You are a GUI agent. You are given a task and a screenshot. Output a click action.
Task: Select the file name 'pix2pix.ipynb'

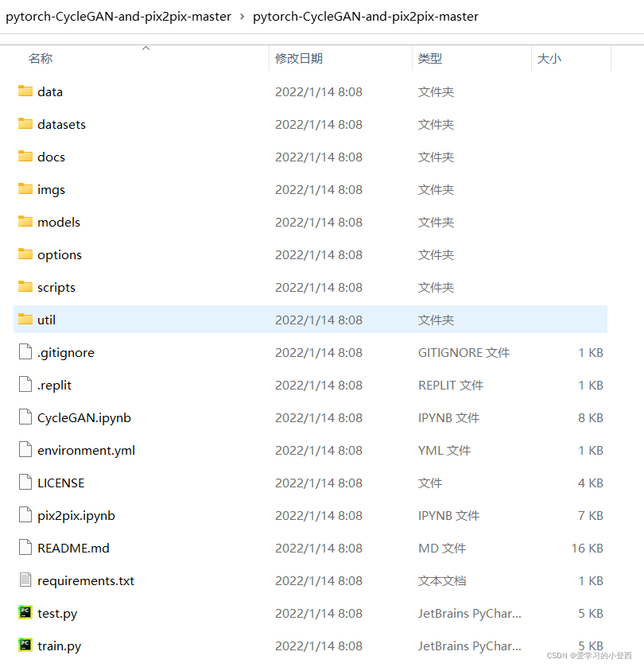pyautogui.click(x=76, y=516)
